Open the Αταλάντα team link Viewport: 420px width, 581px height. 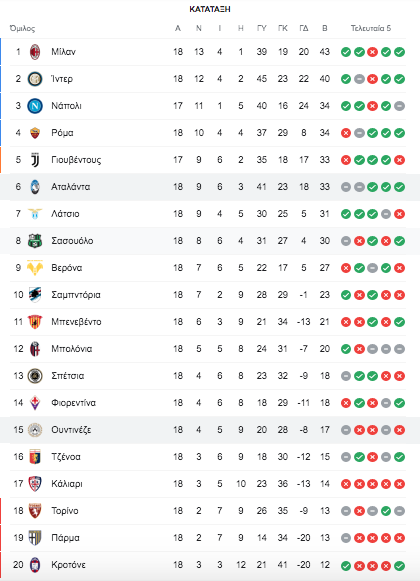(x=70, y=187)
